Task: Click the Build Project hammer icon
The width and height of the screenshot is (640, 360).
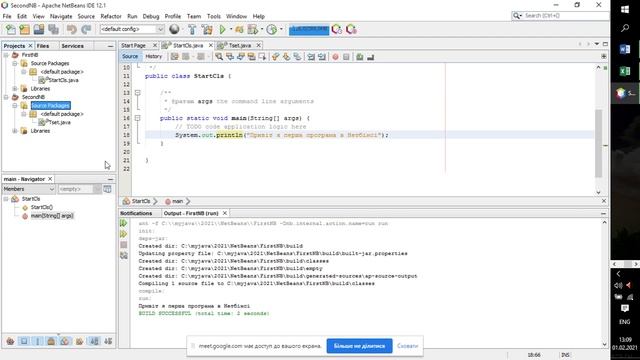Action: click(192, 29)
